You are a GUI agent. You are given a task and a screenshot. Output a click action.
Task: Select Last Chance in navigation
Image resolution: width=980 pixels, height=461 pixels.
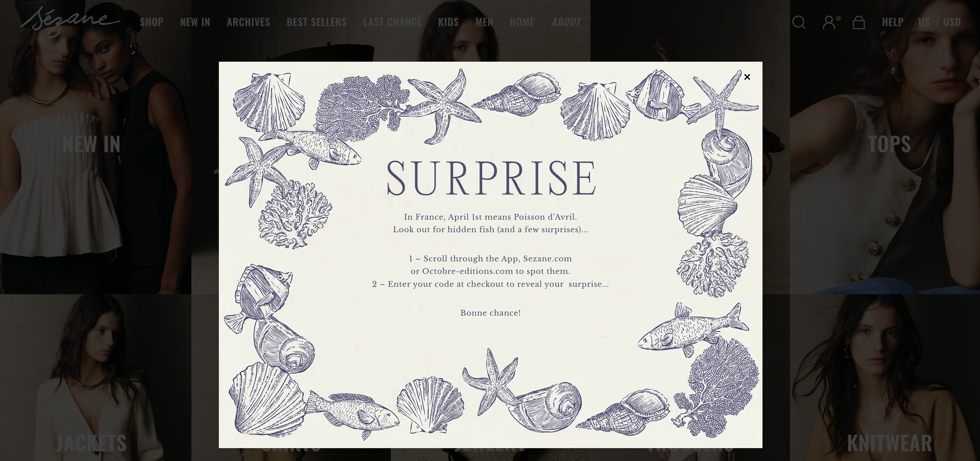click(393, 22)
